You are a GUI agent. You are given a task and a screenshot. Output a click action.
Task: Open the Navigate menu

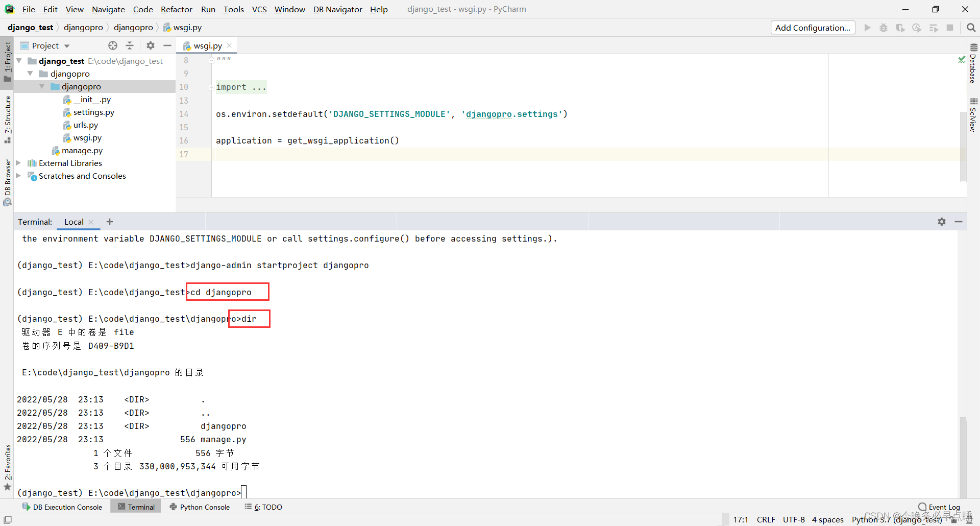[x=108, y=9]
